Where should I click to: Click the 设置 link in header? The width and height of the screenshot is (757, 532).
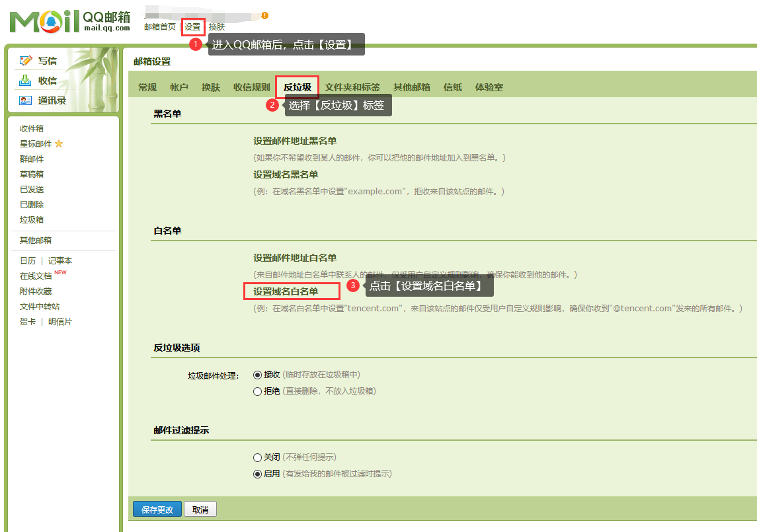tap(192, 27)
